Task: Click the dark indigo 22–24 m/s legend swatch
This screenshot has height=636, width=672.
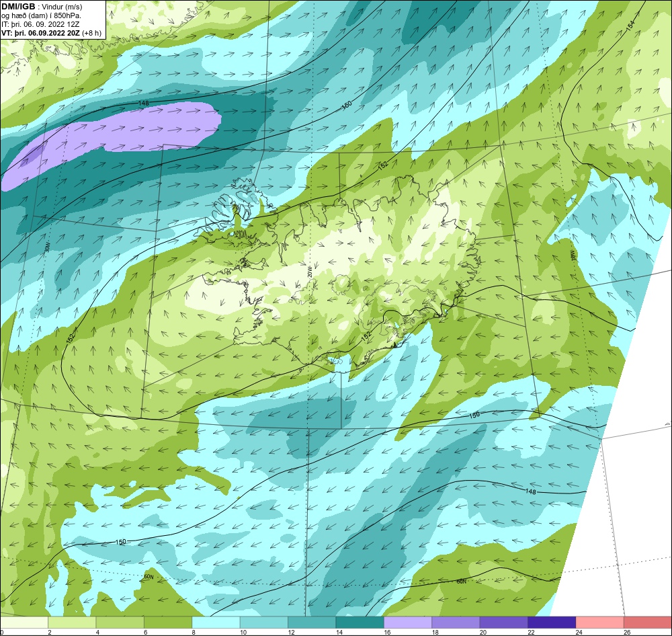Action: click(x=552, y=623)
